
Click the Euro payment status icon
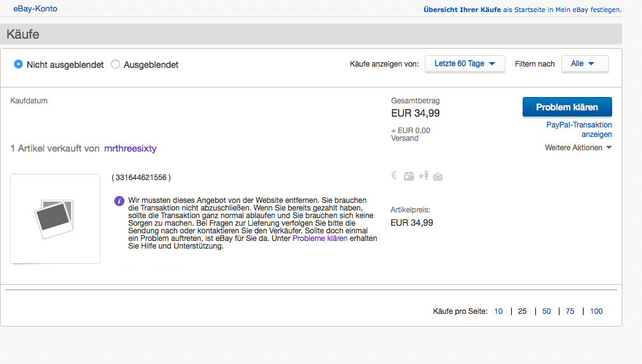(x=394, y=176)
